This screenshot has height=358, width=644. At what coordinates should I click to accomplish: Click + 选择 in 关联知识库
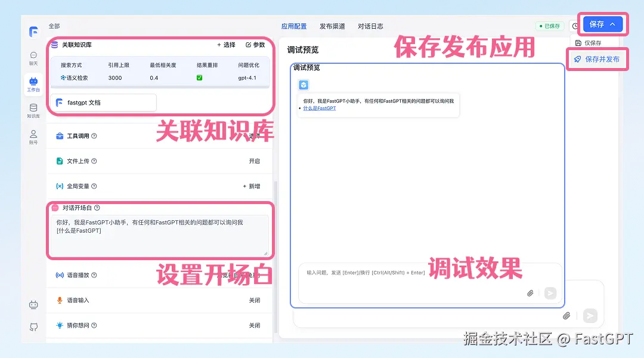click(226, 45)
